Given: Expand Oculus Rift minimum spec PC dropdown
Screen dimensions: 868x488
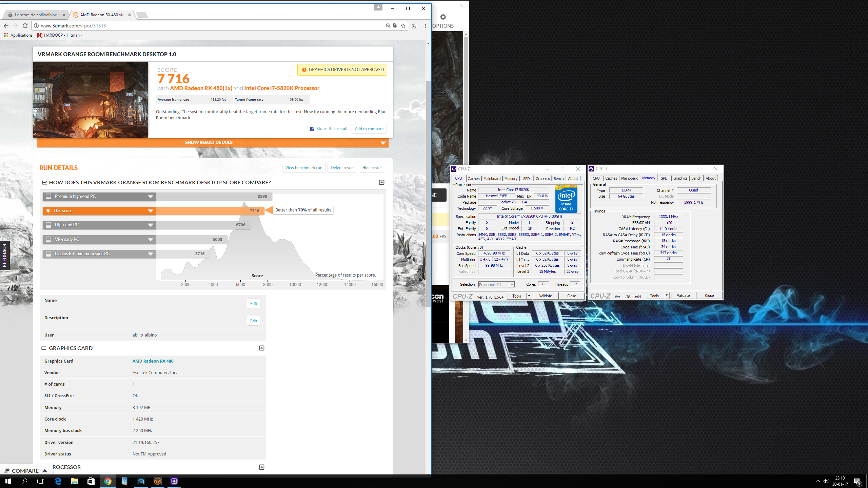Looking at the screenshot, I should point(151,254).
